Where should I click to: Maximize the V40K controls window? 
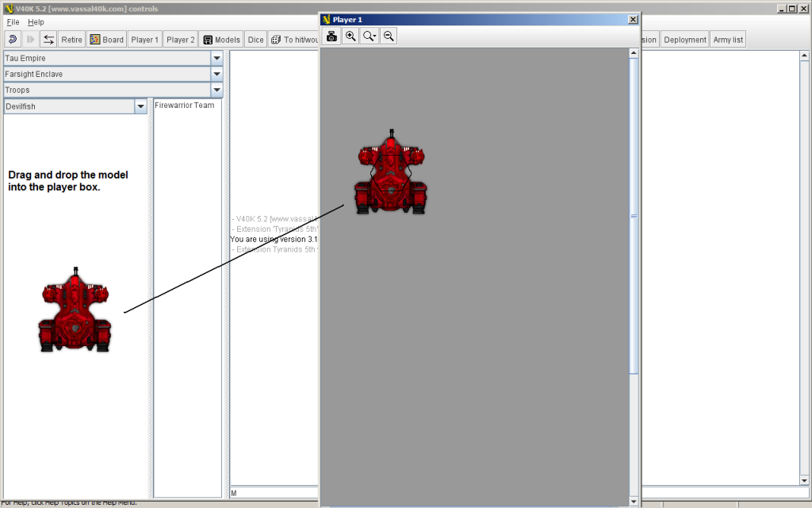click(792, 8)
